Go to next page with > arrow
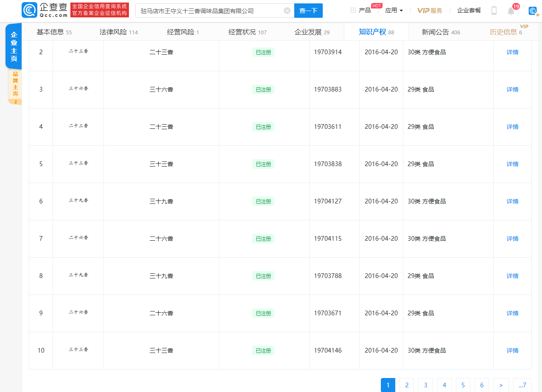542x392 pixels. (x=501, y=385)
